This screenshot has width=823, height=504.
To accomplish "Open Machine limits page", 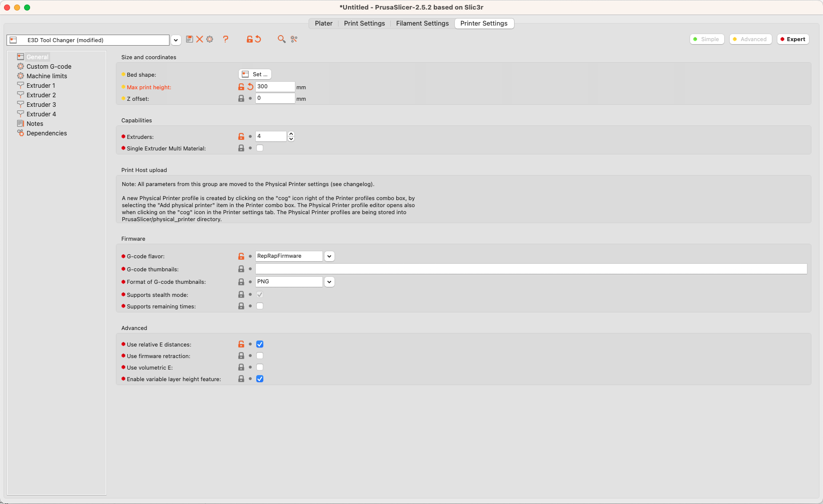I will point(47,76).
